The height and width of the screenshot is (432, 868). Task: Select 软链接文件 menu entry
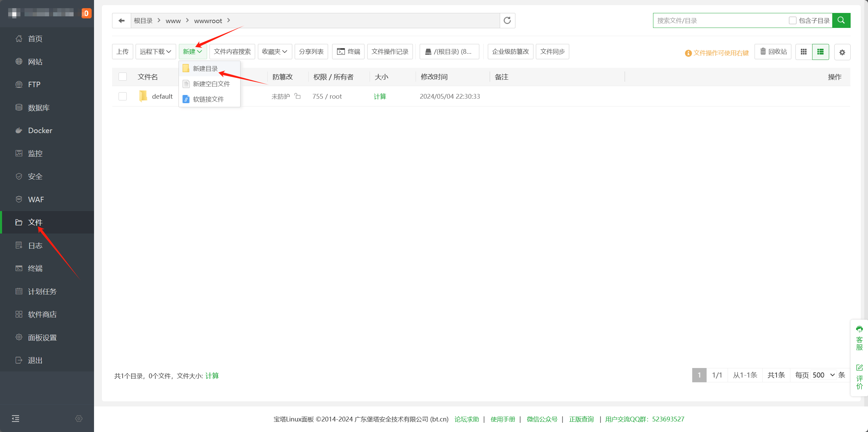(x=208, y=99)
